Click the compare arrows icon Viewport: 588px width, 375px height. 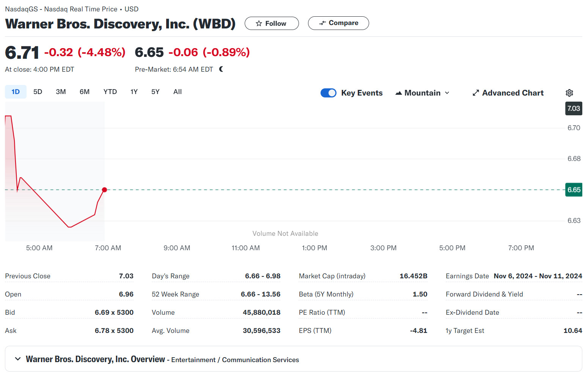coord(322,23)
